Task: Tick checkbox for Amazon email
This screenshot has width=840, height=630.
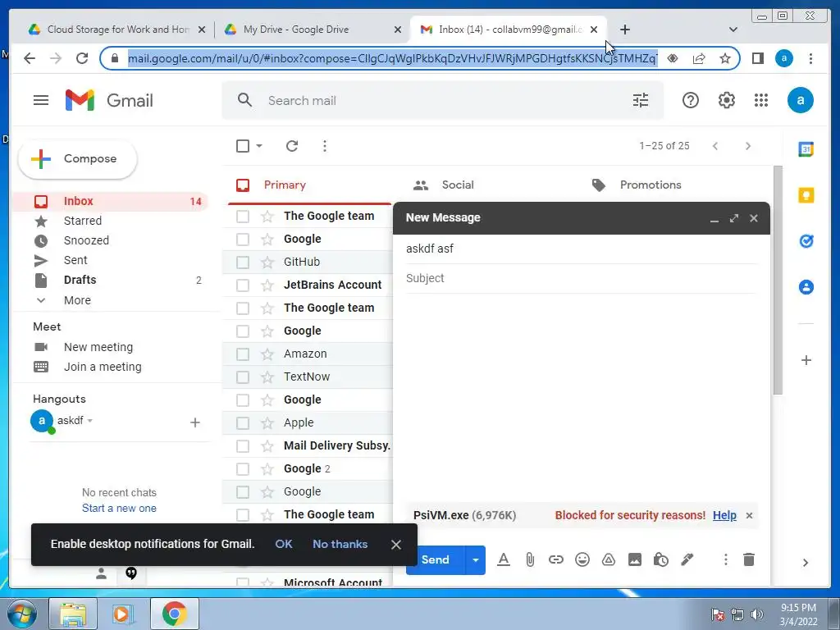Action: [x=243, y=354]
